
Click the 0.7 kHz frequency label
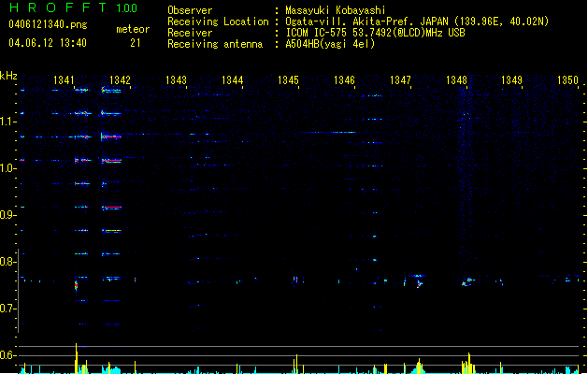7,309
